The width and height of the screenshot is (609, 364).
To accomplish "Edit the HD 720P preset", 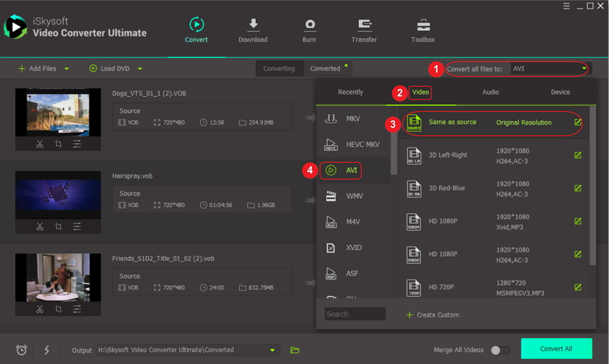I will point(577,287).
